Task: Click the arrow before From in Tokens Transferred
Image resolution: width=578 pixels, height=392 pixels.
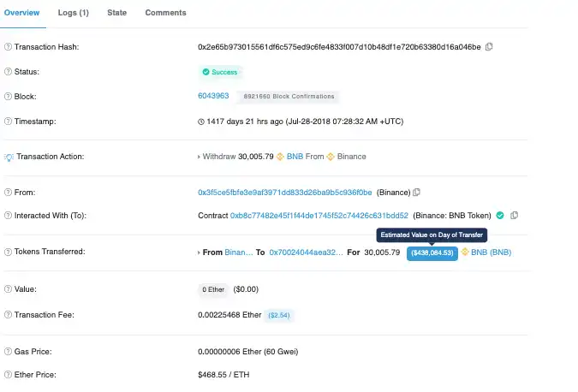Action: click(199, 252)
